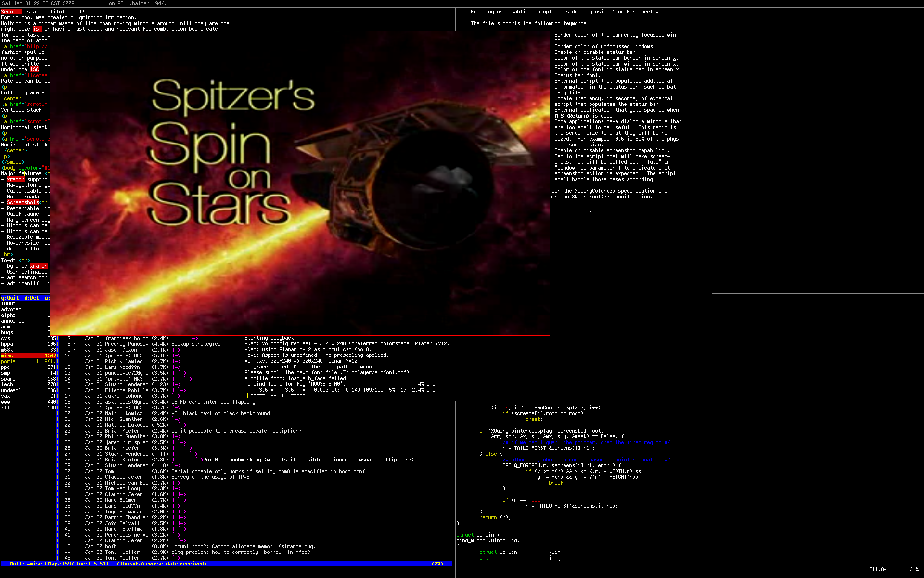The image size is (924, 578).
Task: Click the blue scrollbar column in the message index
Action: tap(58, 433)
